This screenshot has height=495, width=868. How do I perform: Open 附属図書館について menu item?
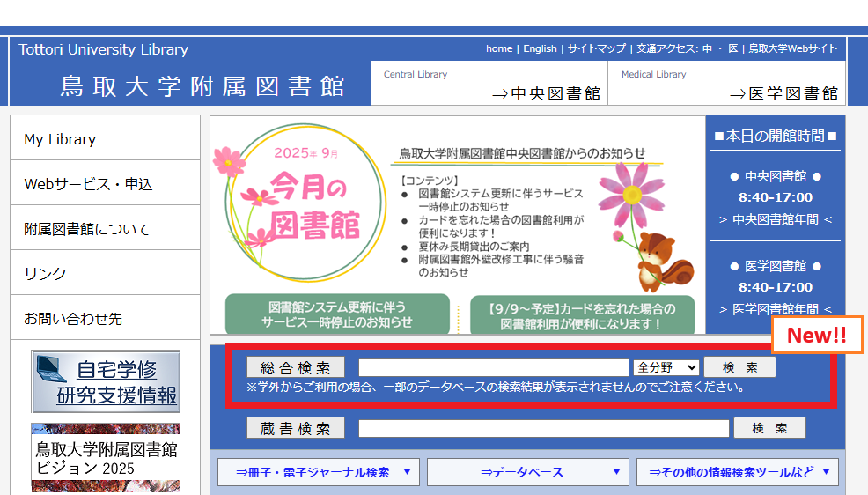pos(105,228)
